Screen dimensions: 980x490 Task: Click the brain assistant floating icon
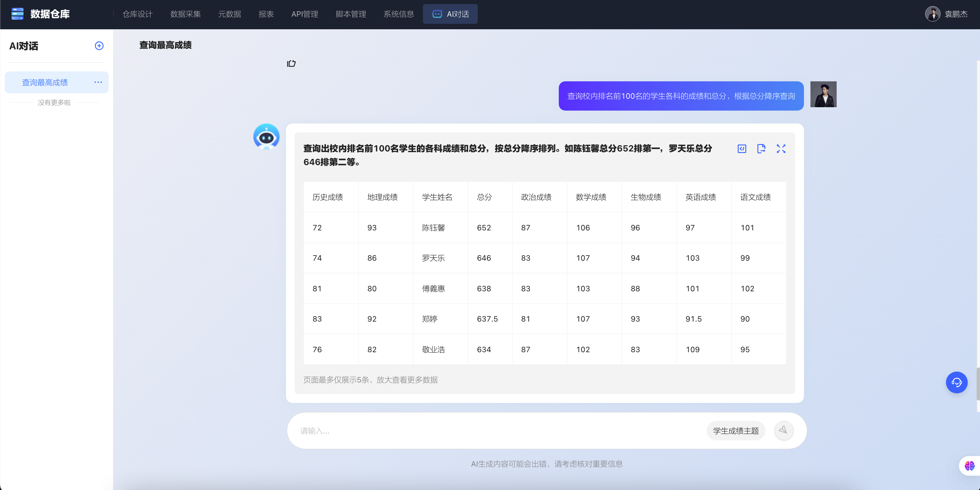coord(969,465)
